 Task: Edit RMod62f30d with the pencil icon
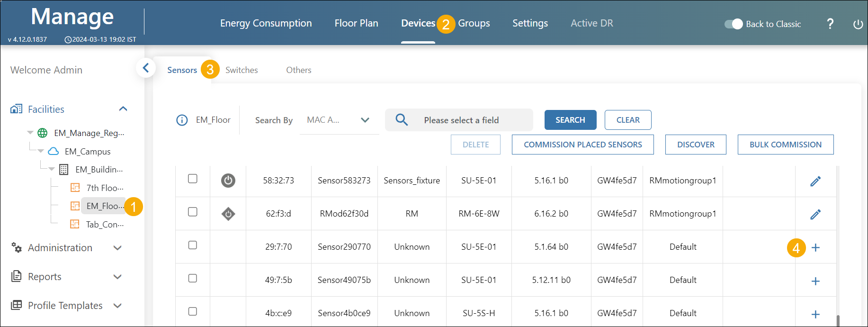coord(815,214)
